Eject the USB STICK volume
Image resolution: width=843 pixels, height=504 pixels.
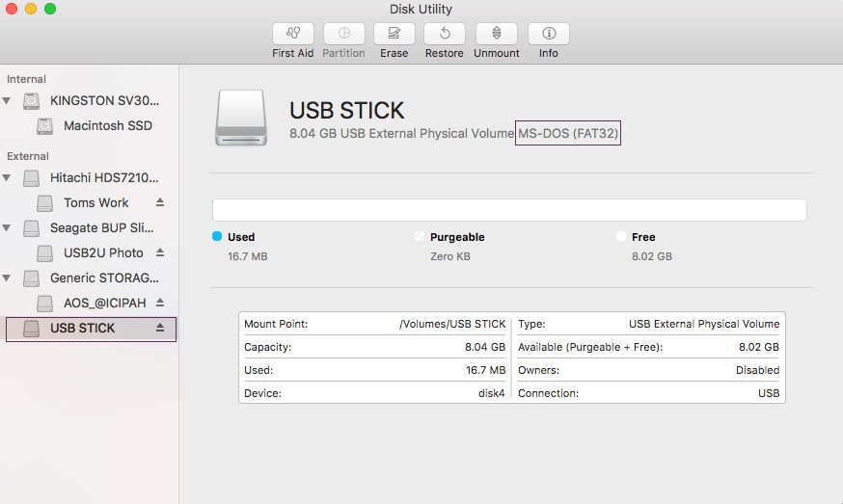(160, 328)
